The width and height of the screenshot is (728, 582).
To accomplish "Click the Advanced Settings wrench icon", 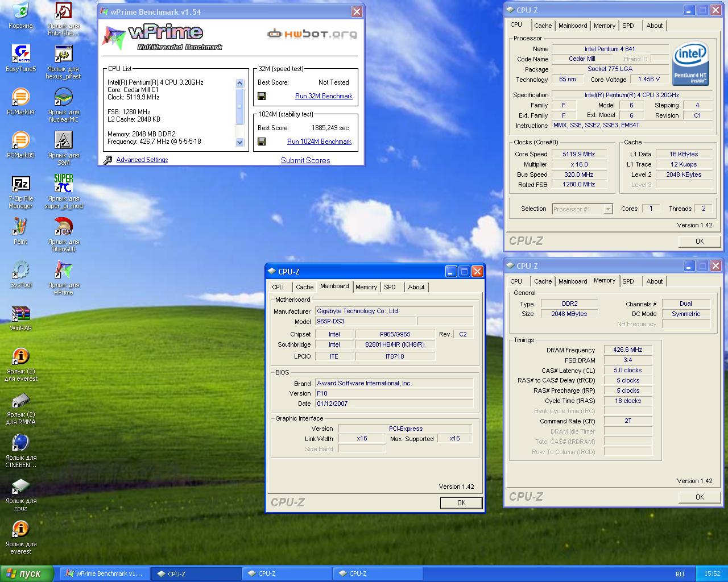I will coord(107,160).
